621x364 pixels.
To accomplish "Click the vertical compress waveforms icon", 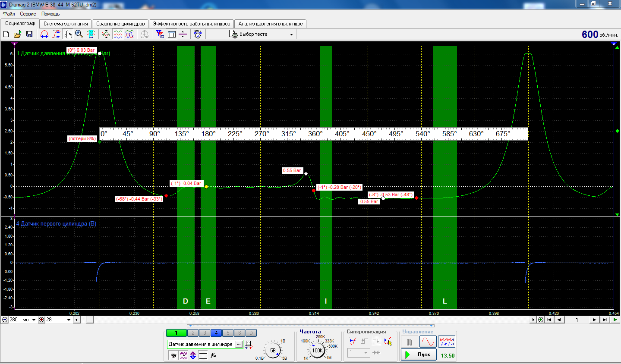I will (106, 35).
